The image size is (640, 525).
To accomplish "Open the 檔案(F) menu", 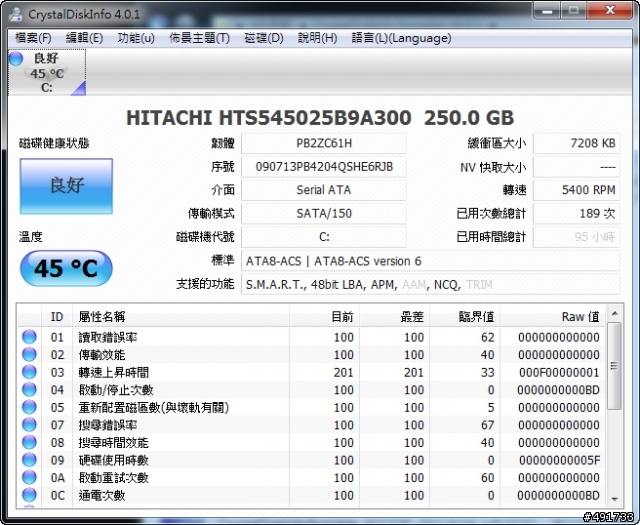I will point(33,38).
